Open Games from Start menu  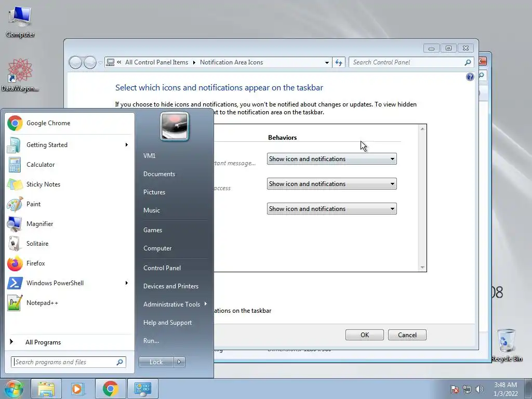click(153, 230)
